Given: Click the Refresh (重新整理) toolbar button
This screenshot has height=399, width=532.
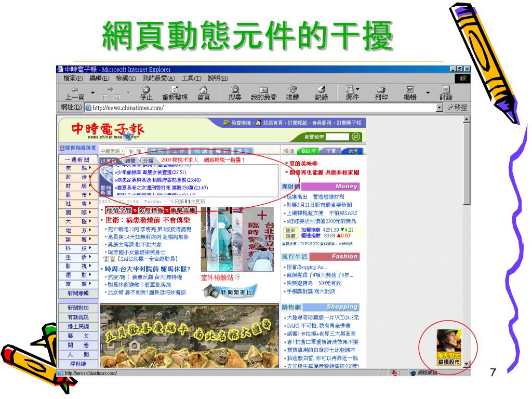Looking at the screenshot, I should pyautogui.click(x=175, y=93).
